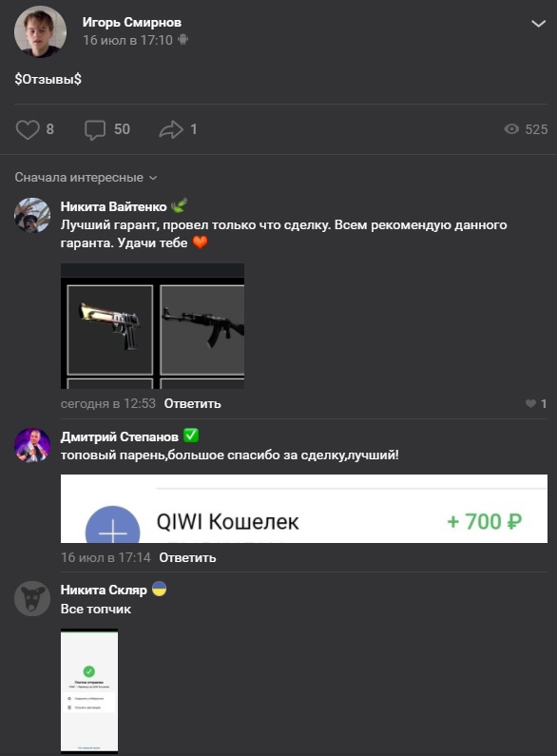Screen dimensions: 557x756
Task: Open payment confirmation phone screenshot
Action: tap(89, 691)
